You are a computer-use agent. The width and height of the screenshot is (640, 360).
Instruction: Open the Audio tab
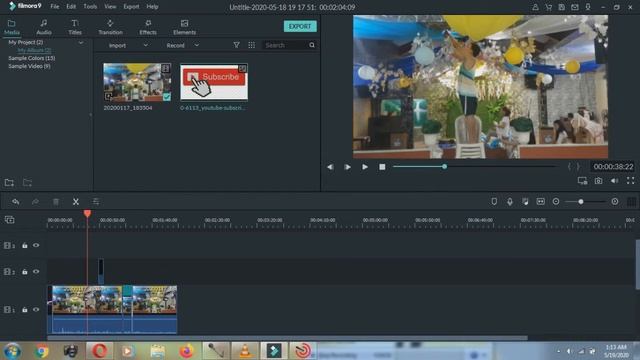tap(44, 27)
